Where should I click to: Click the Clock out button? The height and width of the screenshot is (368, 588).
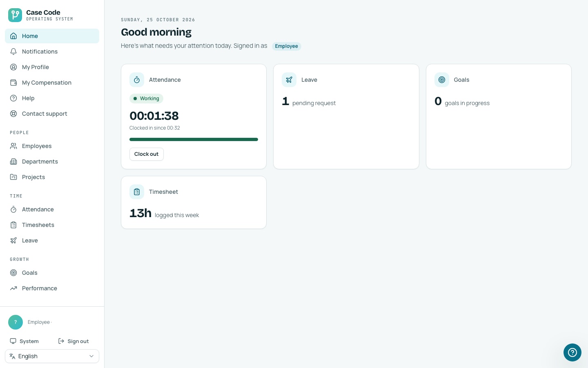pos(147,154)
